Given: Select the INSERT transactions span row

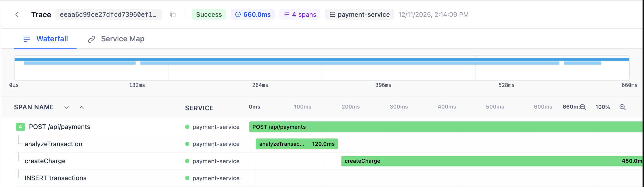Looking at the screenshot, I should pyautogui.click(x=55, y=178).
